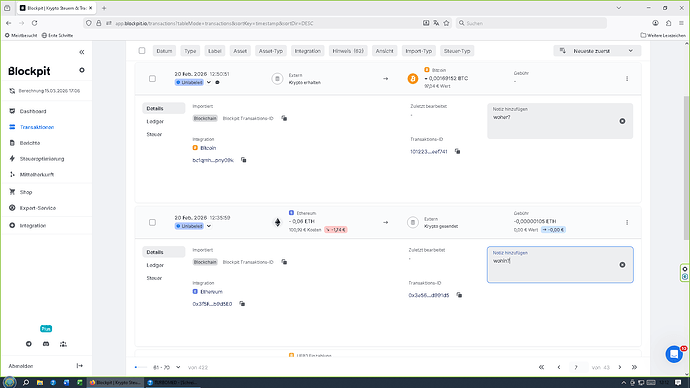Switch to Ledger tab of Ethereum transaction
Screen dimensions: 690x388
155,265
